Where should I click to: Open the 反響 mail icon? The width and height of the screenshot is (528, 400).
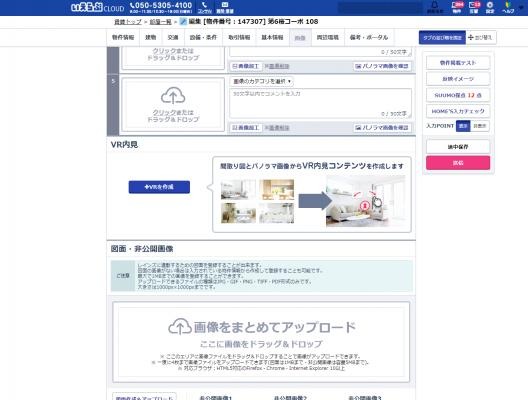pyautogui.click(x=474, y=7)
